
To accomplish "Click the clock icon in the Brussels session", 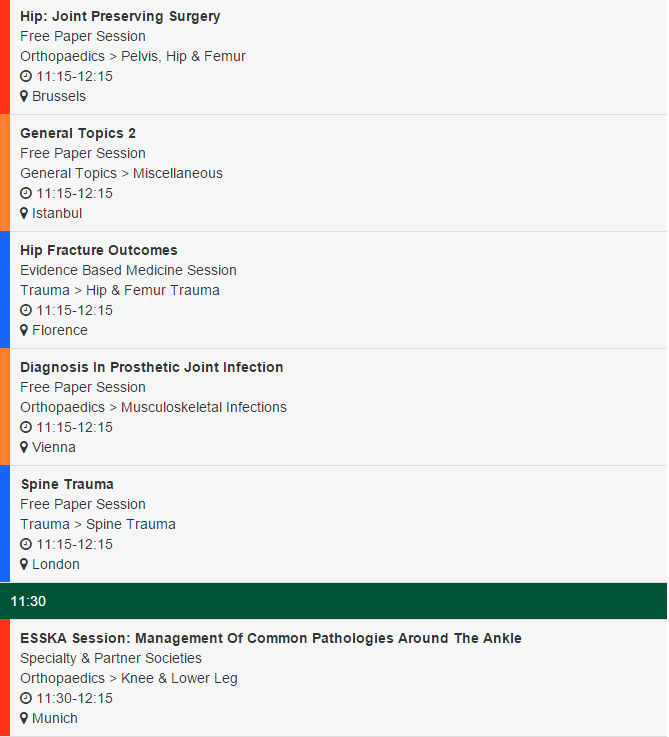I will click(26, 76).
